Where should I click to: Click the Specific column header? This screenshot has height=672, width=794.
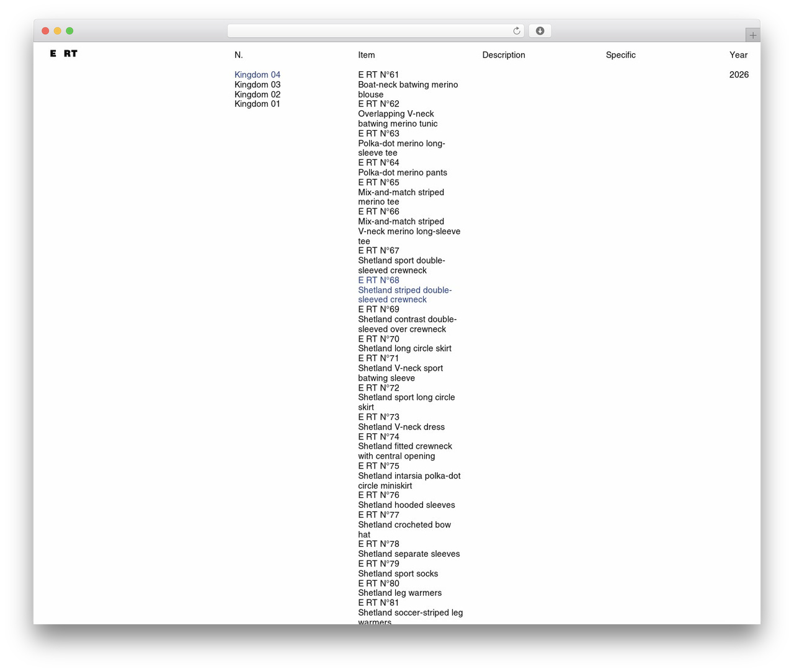[621, 55]
